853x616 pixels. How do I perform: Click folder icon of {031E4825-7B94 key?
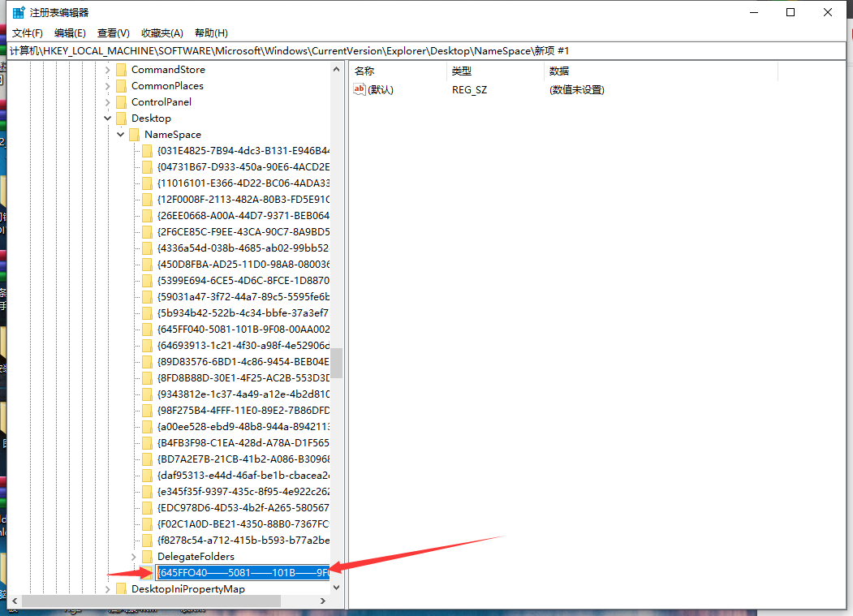(147, 151)
